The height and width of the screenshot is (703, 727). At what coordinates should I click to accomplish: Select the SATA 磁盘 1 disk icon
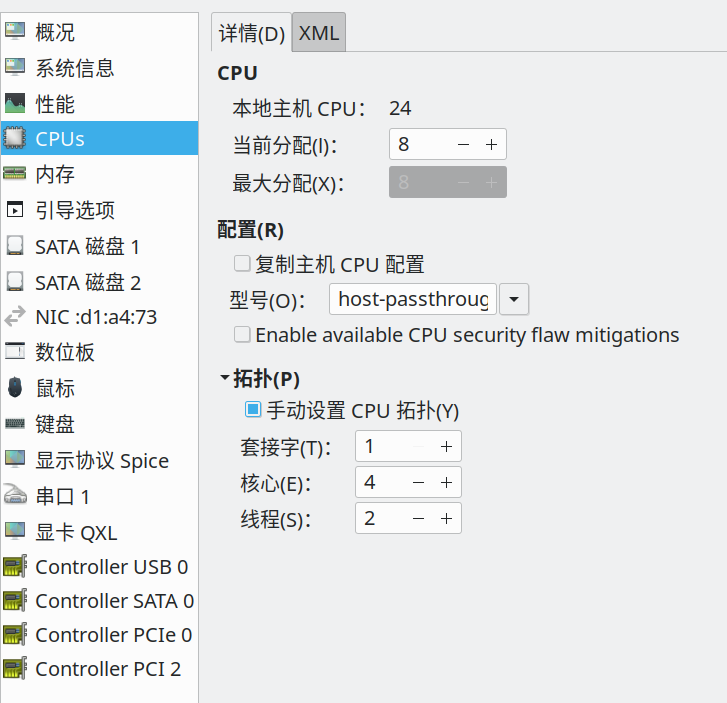click(15, 246)
